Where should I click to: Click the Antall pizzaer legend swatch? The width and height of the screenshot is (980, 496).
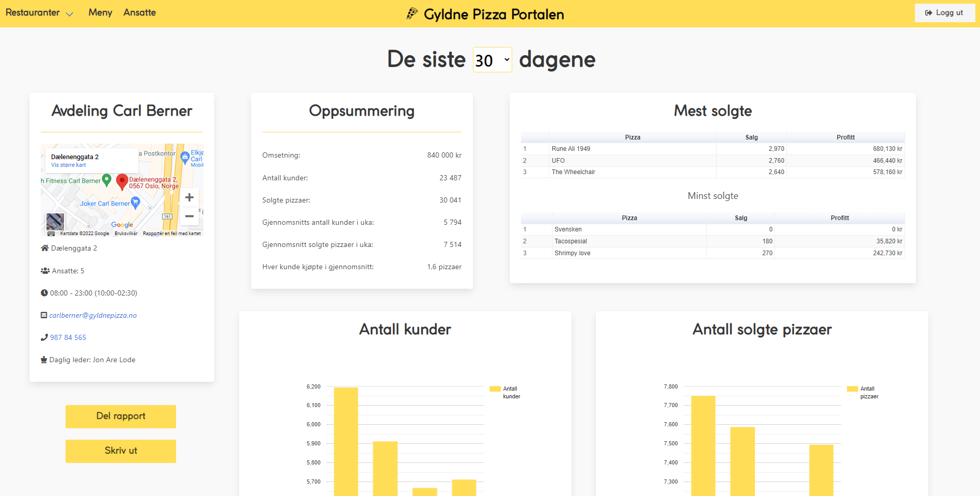click(852, 389)
